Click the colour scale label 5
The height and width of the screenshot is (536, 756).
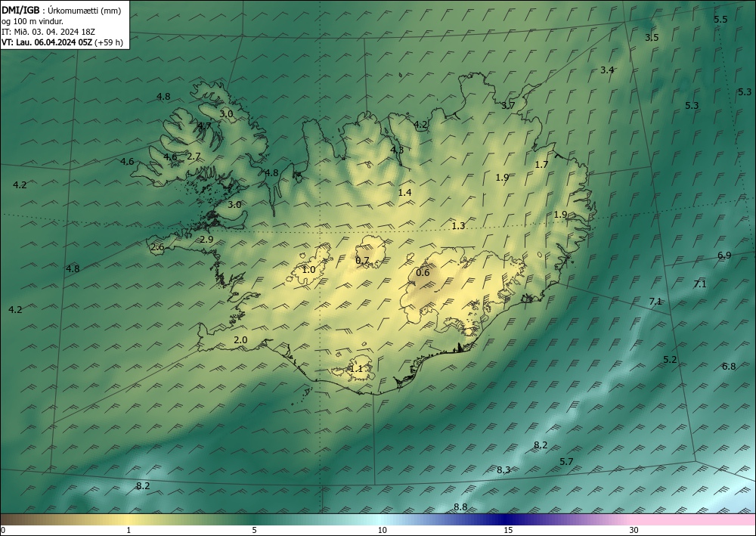point(255,531)
